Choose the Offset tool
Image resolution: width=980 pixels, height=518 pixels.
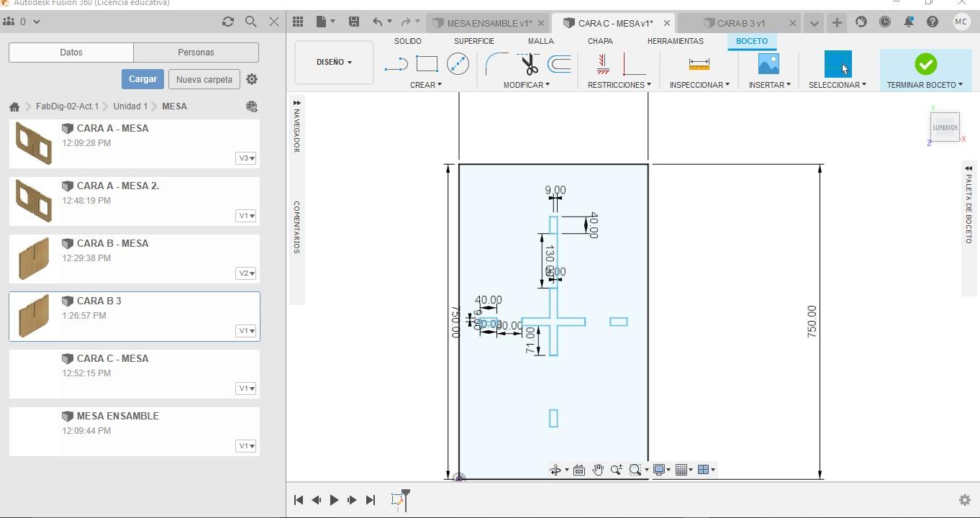559,64
